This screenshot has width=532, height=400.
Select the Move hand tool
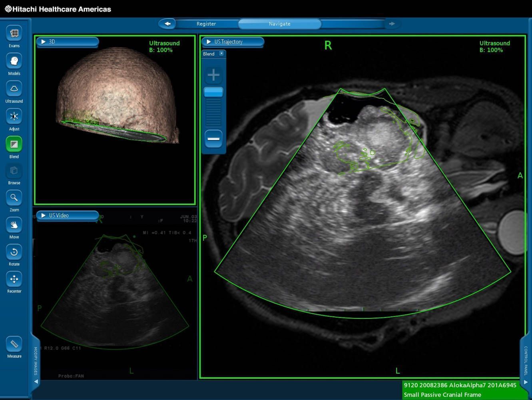[14, 225]
